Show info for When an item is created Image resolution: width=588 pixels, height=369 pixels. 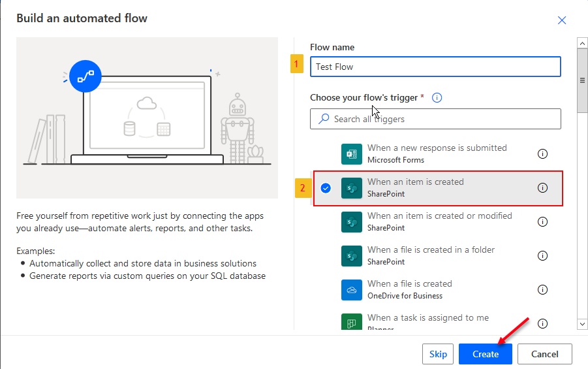click(542, 188)
